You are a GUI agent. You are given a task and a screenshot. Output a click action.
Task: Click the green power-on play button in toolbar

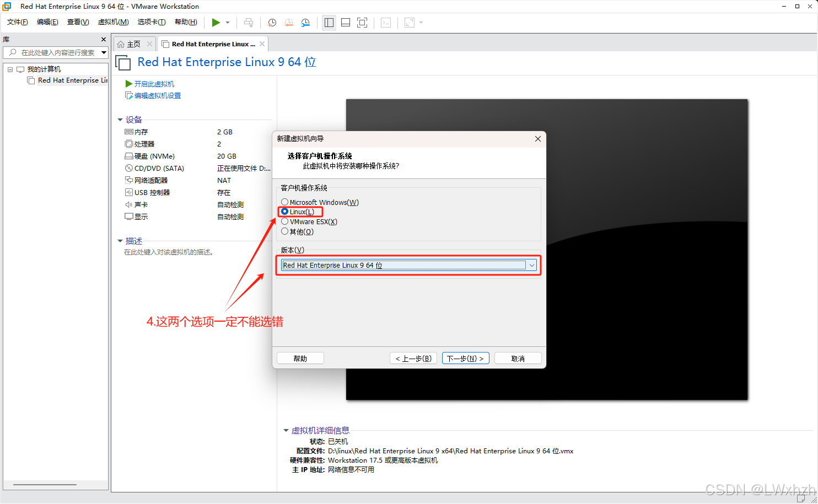coord(216,23)
